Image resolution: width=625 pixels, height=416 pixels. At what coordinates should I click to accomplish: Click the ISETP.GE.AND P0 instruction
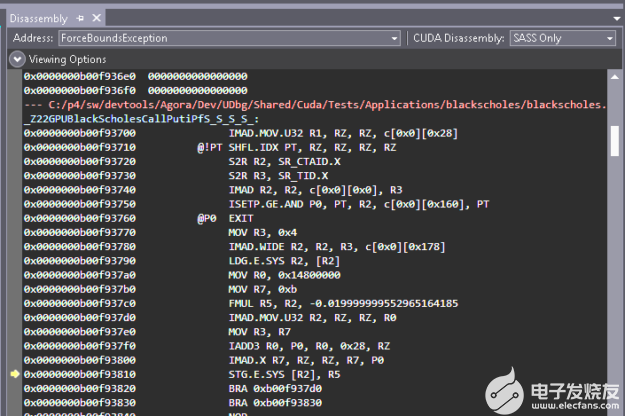click(359, 204)
